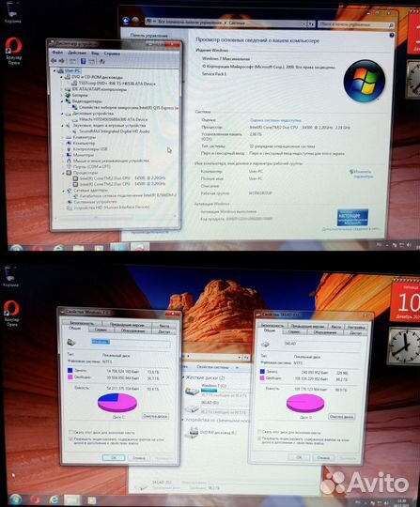Click scan for hardware changes toolbar icon
This screenshot has height=507, width=420.
(101, 61)
